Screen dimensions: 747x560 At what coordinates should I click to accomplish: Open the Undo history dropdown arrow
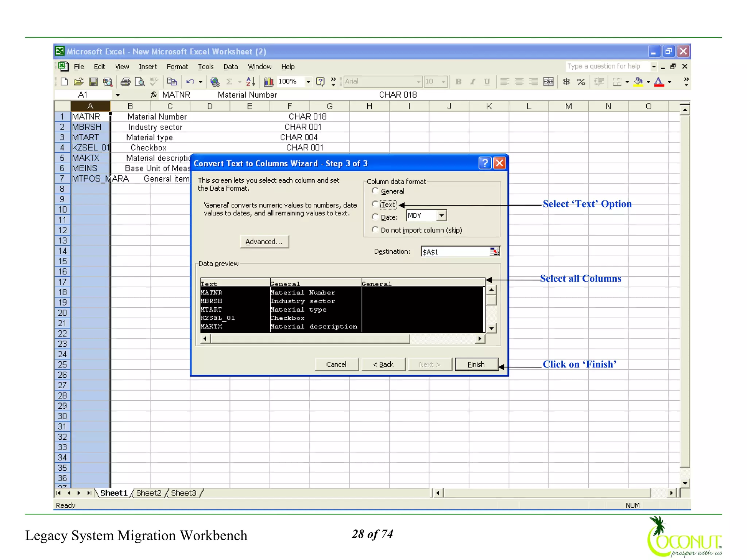click(x=200, y=82)
